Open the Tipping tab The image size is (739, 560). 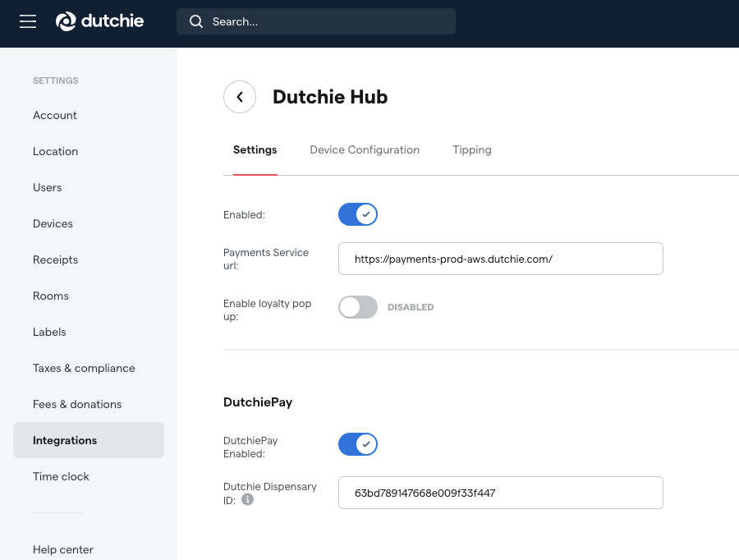(x=472, y=150)
